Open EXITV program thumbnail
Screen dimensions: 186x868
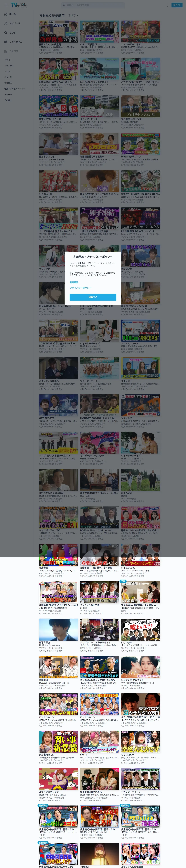(100, 742)
